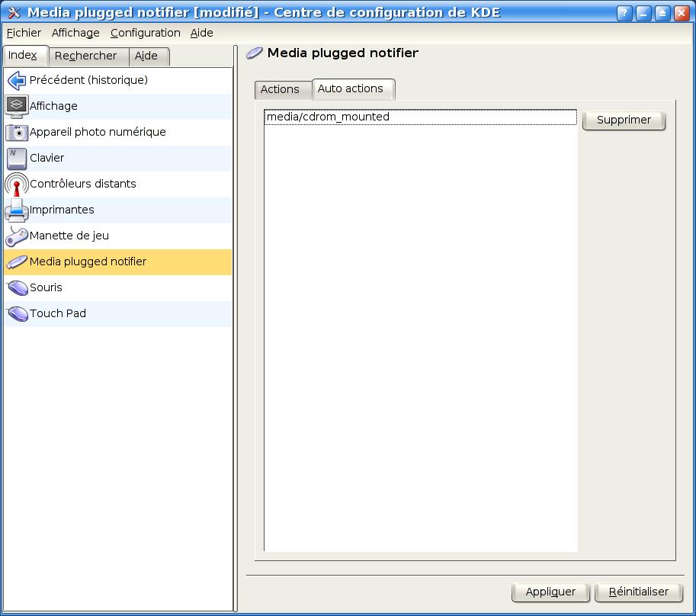696x616 pixels.
Task: Click the camera icon for Appareil photo numérique
Action: coord(17,132)
